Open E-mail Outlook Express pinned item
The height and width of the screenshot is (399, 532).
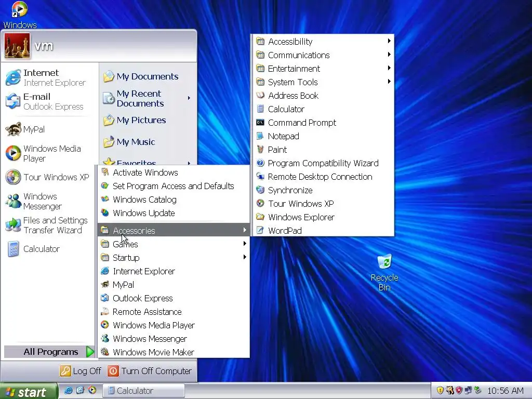click(49, 101)
